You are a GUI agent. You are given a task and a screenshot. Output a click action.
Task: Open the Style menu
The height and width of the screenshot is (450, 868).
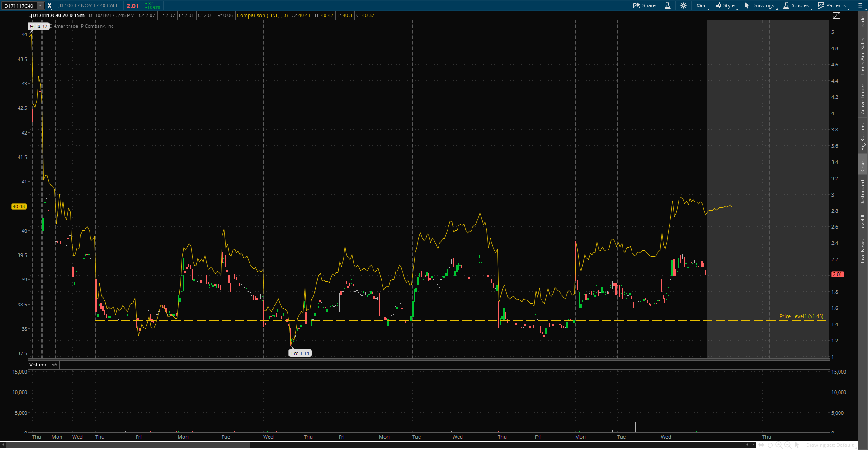tap(725, 5)
